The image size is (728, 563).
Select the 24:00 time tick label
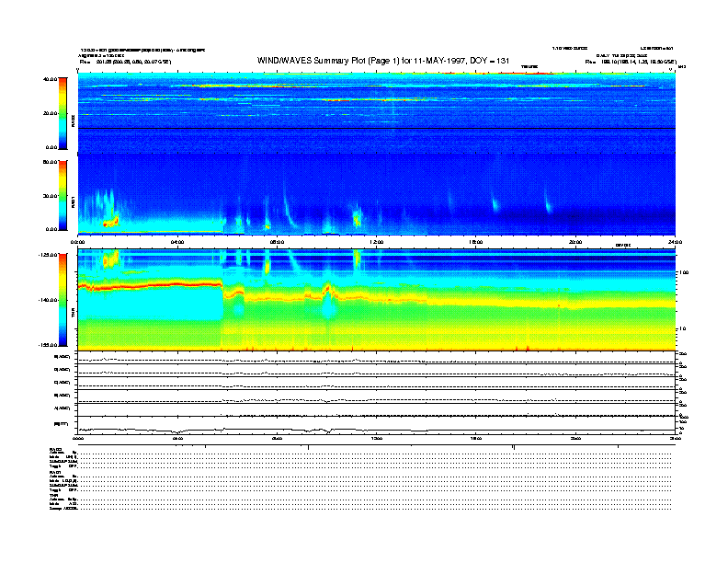click(x=674, y=242)
